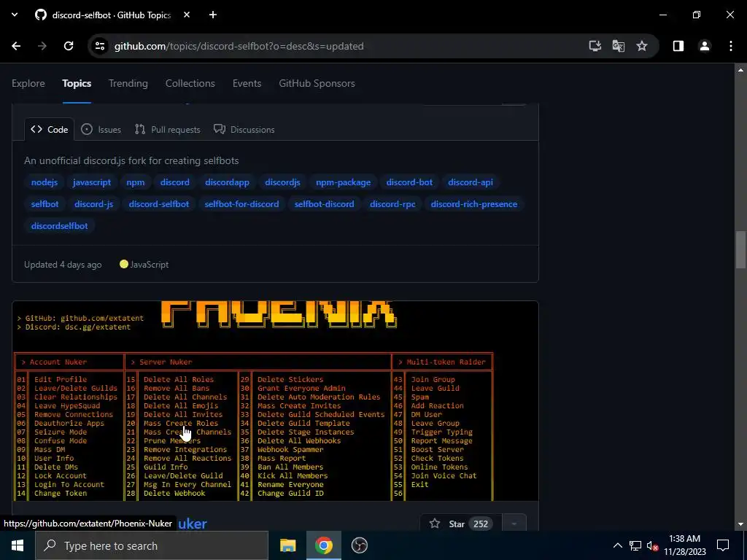Open the discord-bot topic tag
747x560 pixels.
(410, 182)
